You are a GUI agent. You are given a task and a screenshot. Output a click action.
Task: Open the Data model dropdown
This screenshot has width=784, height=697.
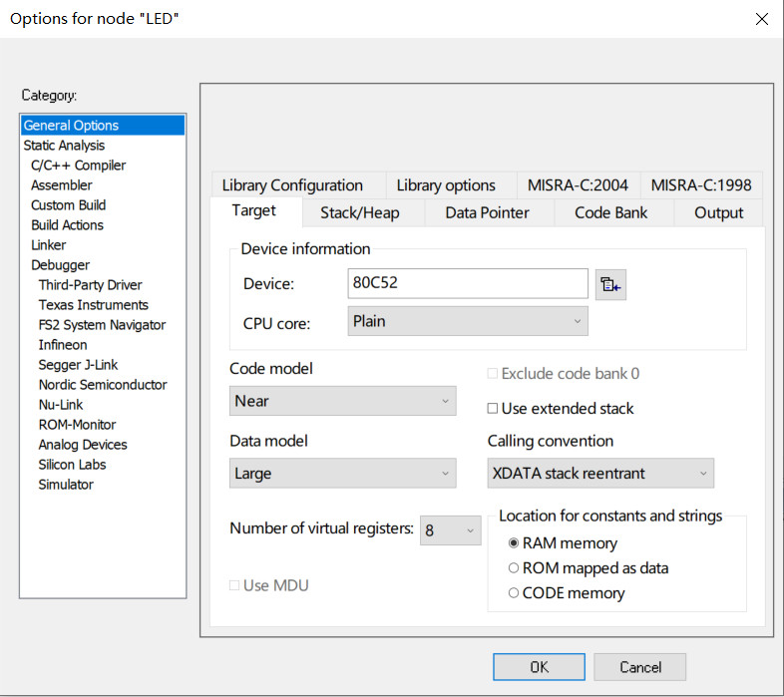[x=342, y=473]
